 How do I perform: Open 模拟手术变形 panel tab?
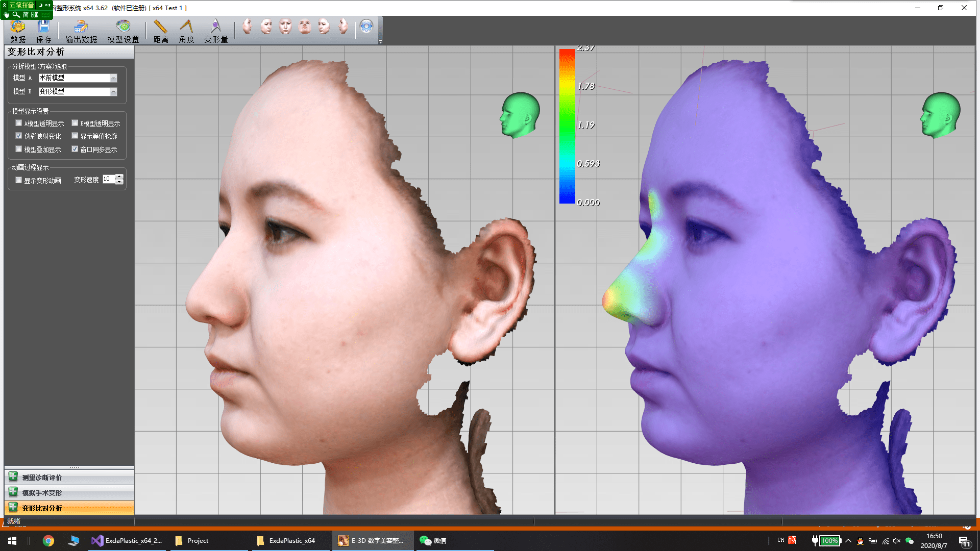pyautogui.click(x=42, y=493)
